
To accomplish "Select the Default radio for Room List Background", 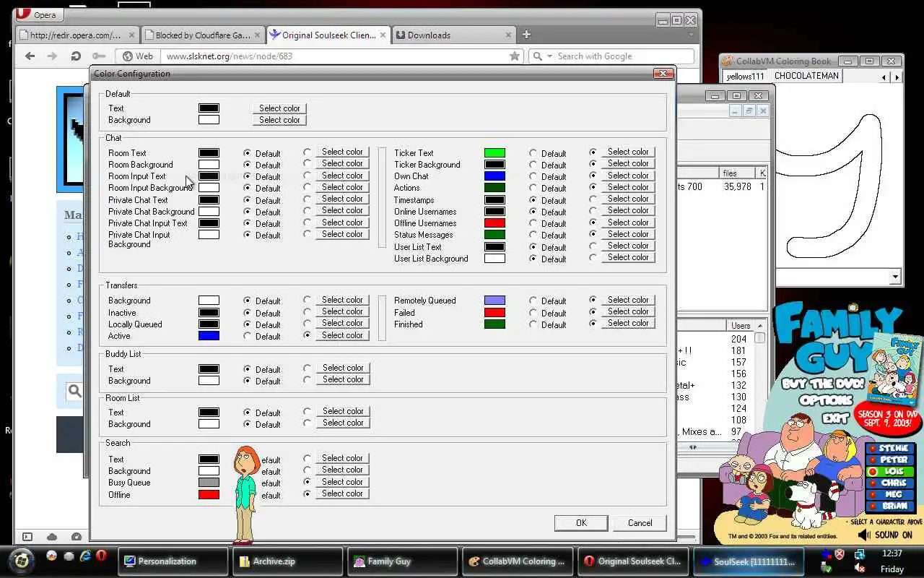I will tap(248, 424).
